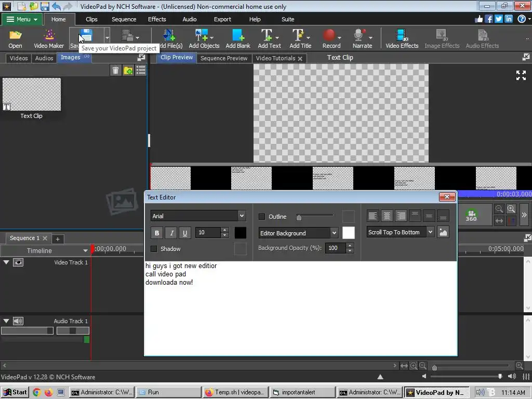The width and height of the screenshot is (532, 399).
Task: Click the LinkedIn share icon
Action: coord(508,19)
